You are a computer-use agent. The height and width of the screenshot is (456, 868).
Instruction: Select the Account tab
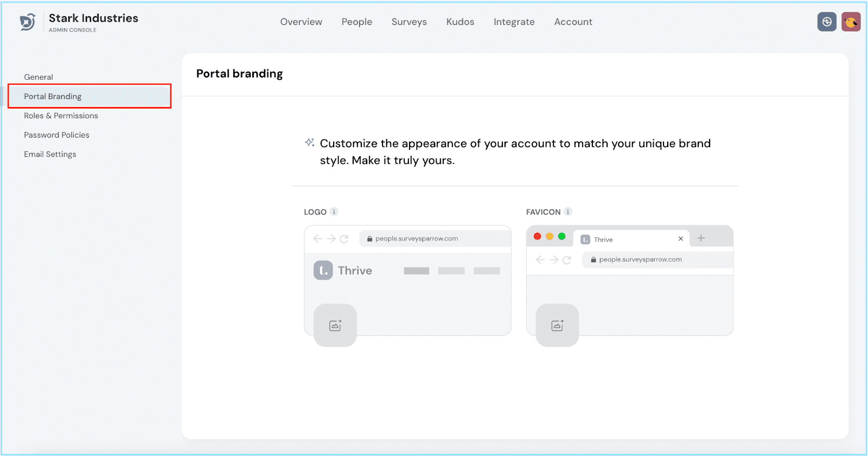[x=573, y=22]
